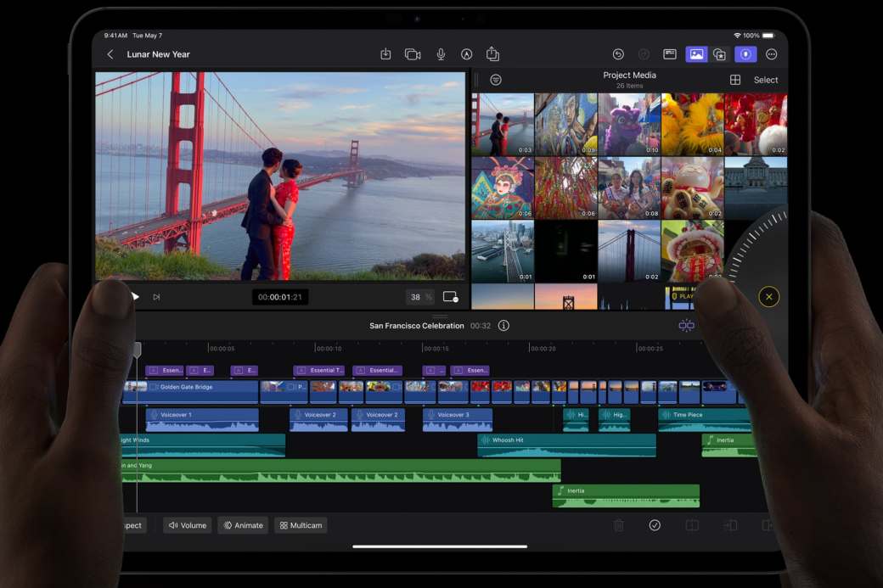Image resolution: width=883 pixels, height=588 pixels.
Task: Tap the Lunar New Year project title
Action: tap(158, 54)
